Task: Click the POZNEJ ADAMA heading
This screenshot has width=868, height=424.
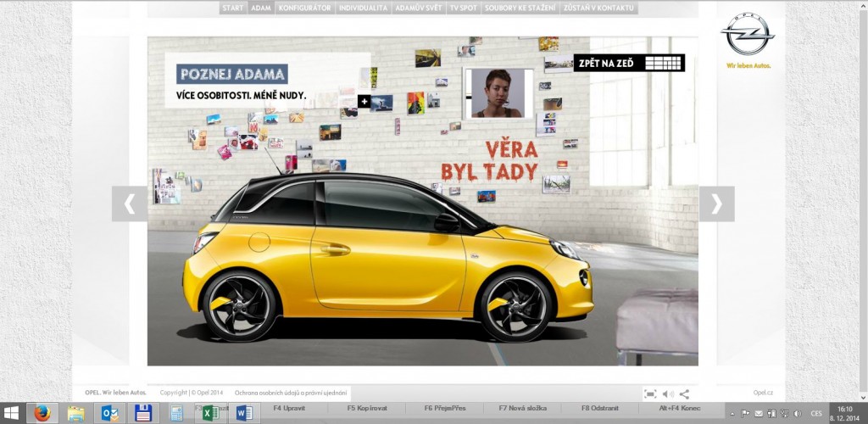Action: tap(232, 74)
